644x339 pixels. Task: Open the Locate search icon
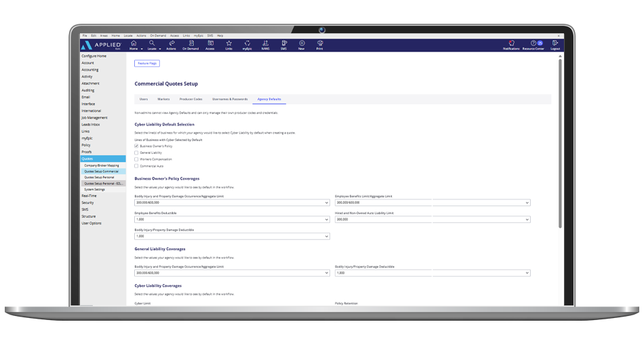[152, 44]
